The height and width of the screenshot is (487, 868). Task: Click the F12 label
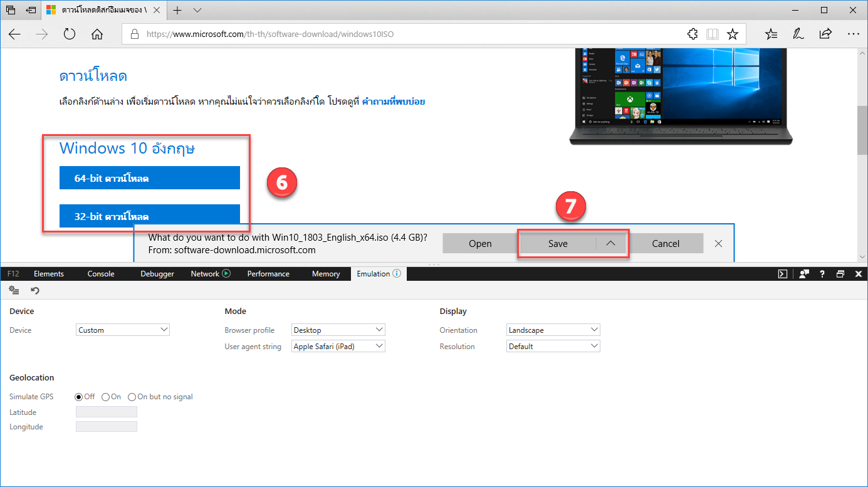pyautogui.click(x=13, y=274)
